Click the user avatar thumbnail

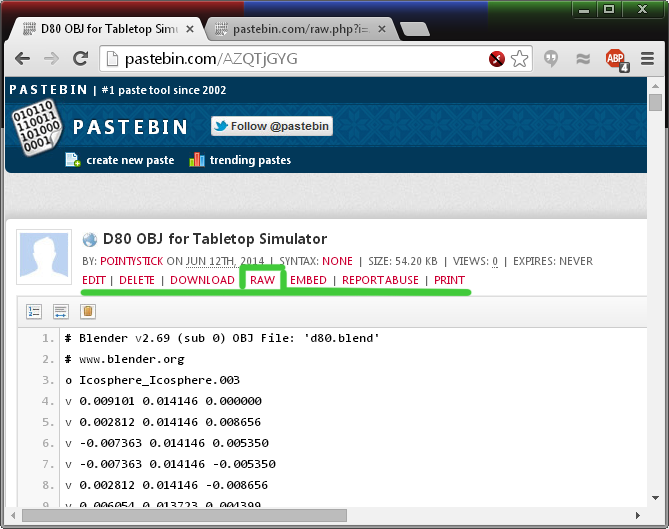click(x=44, y=257)
